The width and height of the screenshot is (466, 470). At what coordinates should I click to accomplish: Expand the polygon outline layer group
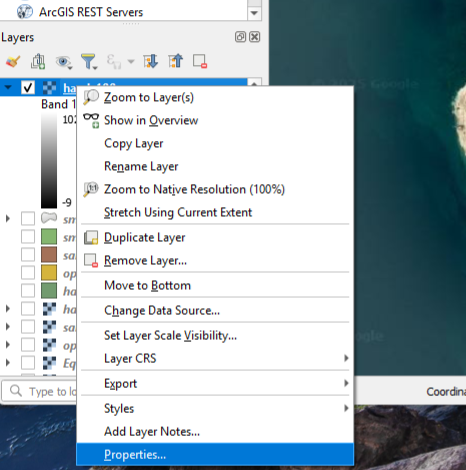8,219
